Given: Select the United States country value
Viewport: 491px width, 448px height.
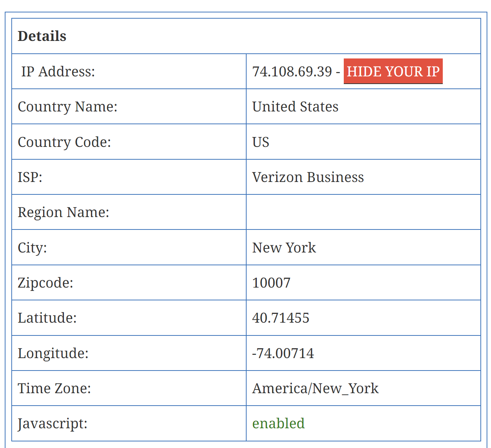Looking at the screenshot, I should [x=295, y=107].
